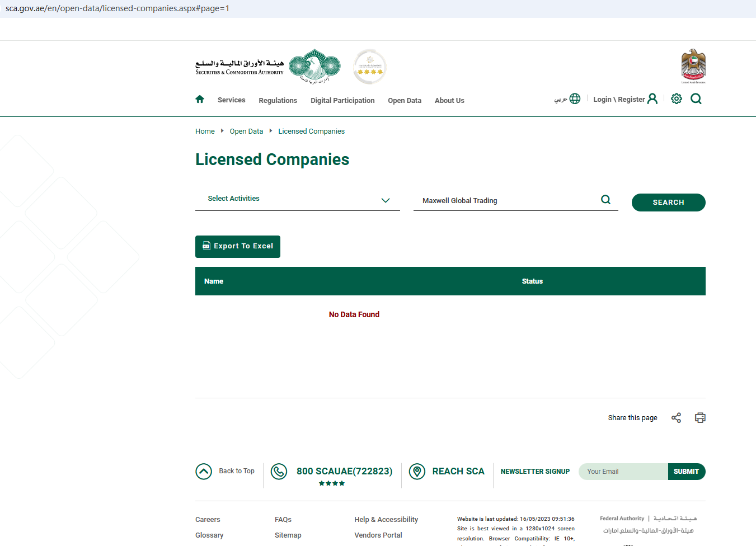Switch language with the globe icon
Screen dimensions: 756x546
(x=575, y=99)
